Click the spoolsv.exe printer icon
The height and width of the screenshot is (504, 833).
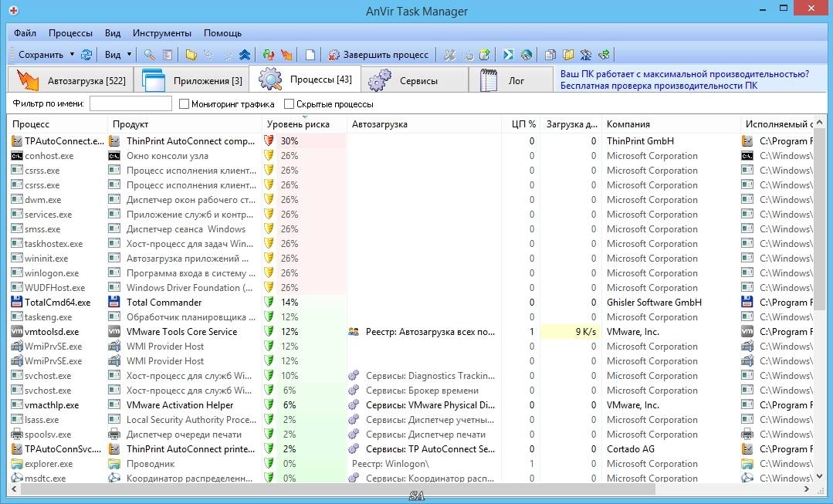click(x=17, y=434)
